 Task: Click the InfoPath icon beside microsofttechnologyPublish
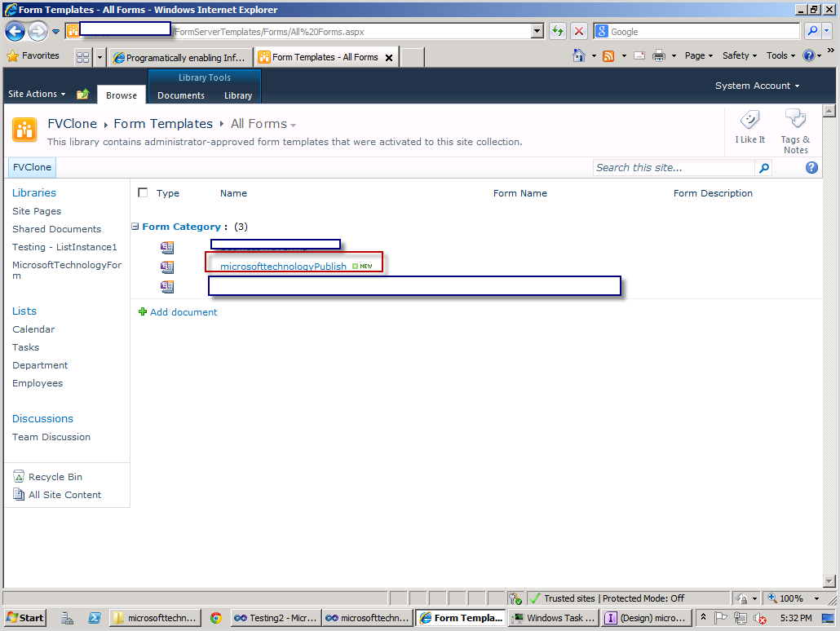167,267
